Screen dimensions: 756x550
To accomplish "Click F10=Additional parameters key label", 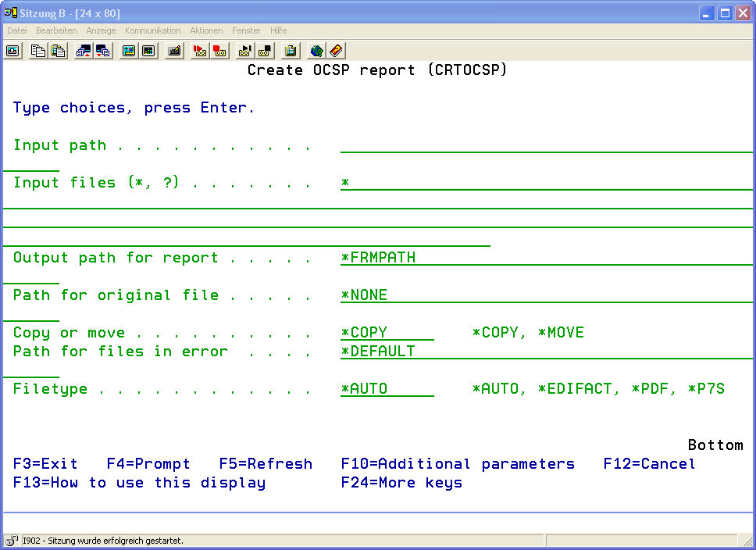I will click(x=458, y=464).
